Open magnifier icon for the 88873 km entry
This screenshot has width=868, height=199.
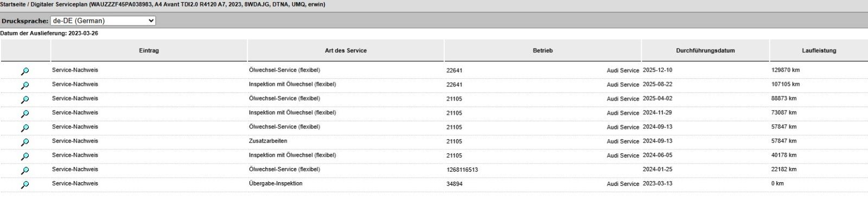(25, 100)
